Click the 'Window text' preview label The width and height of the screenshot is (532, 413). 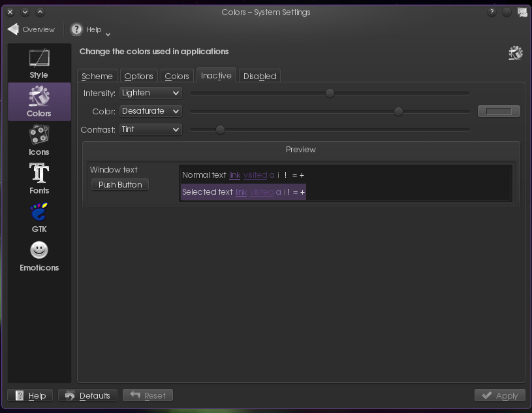point(114,169)
